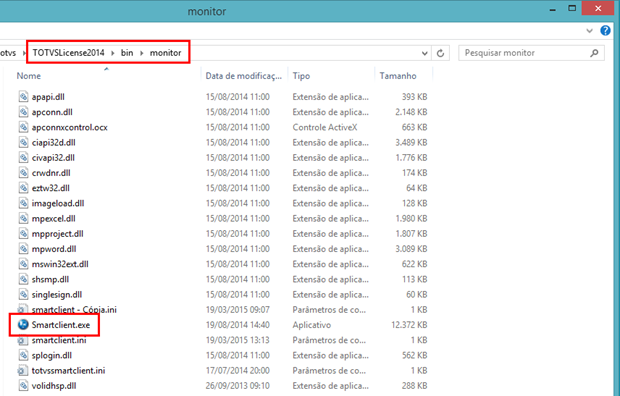Sort files by Tipo column
The image size is (620, 396).
301,76
